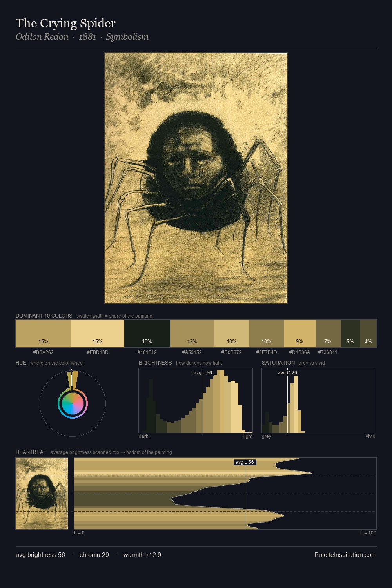
Task: Click the subtitle 'Odilon Redon · 1881 · Symbolism'
Action: pyautogui.click(x=82, y=37)
